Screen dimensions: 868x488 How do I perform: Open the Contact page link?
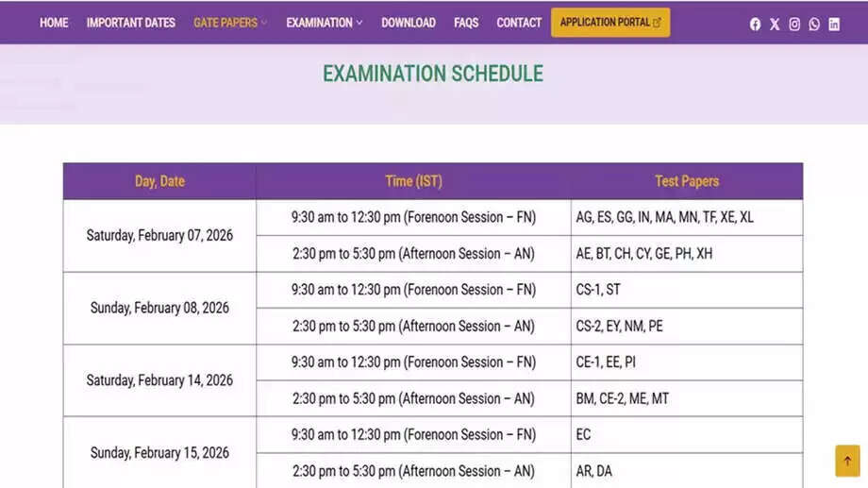click(519, 23)
